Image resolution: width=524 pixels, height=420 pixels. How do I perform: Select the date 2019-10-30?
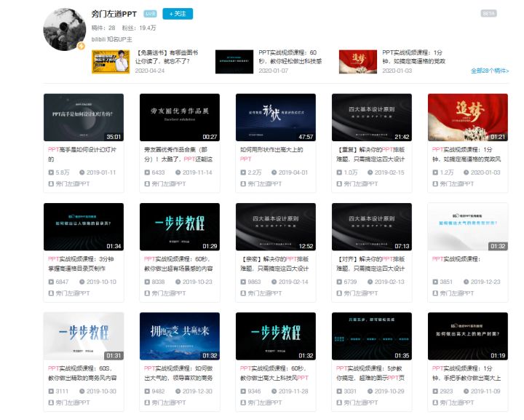pyautogui.click(x=101, y=392)
